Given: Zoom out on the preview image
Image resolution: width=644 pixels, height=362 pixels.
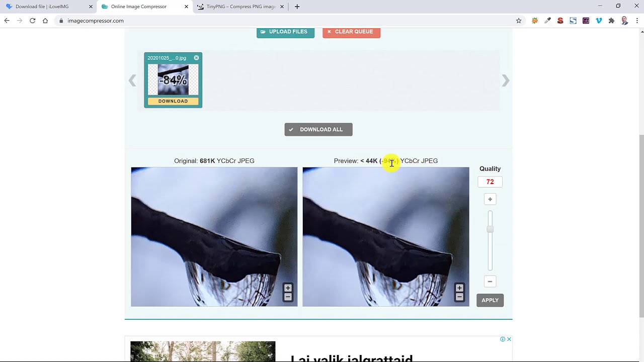Looking at the screenshot, I should coord(459,297).
